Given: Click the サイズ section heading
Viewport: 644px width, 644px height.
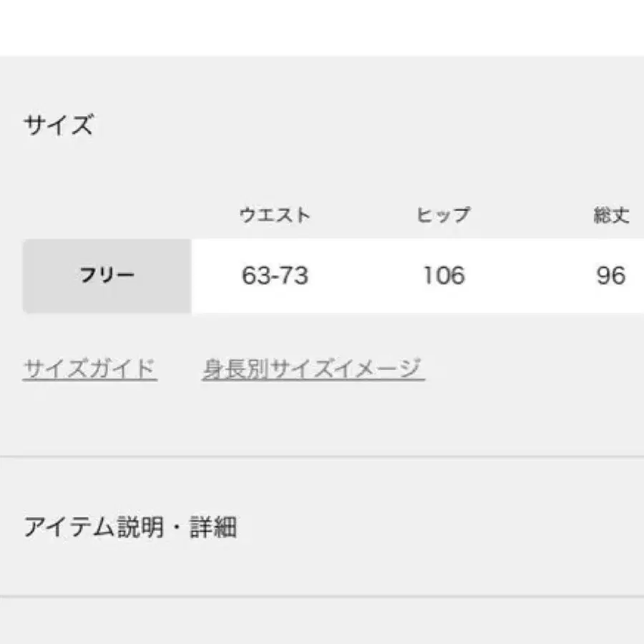Looking at the screenshot, I should [58, 126].
